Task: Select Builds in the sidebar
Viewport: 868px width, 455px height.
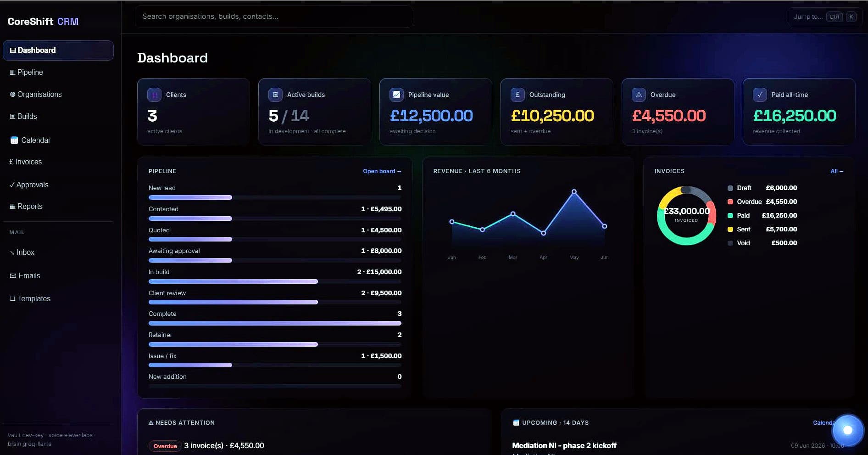Action: [x=58, y=117]
